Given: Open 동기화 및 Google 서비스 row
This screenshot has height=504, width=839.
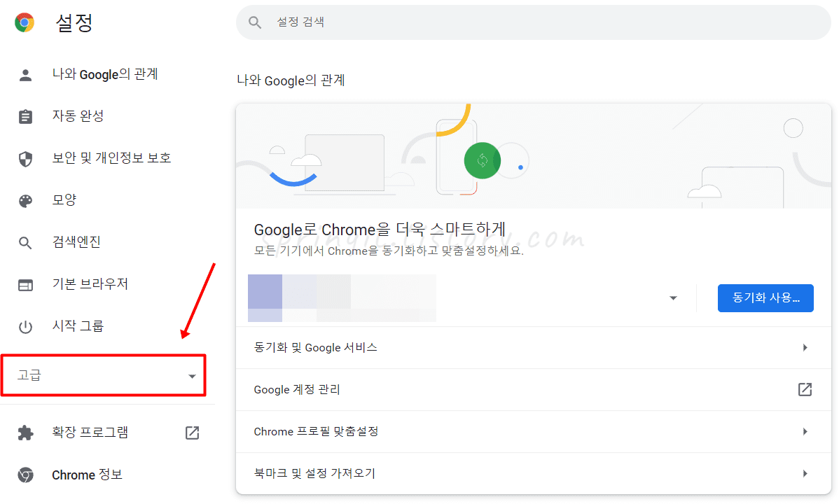Looking at the screenshot, I should click(533, 348).
